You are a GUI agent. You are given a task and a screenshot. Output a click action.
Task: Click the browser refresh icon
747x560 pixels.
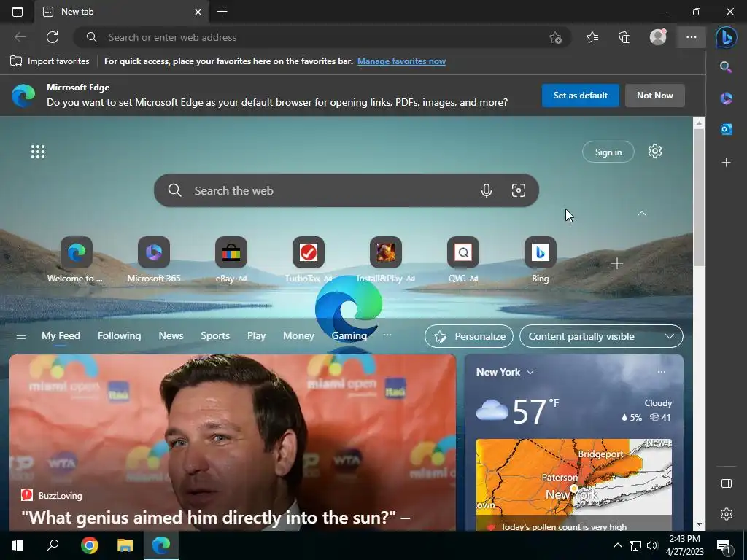[x=53, y=37]
